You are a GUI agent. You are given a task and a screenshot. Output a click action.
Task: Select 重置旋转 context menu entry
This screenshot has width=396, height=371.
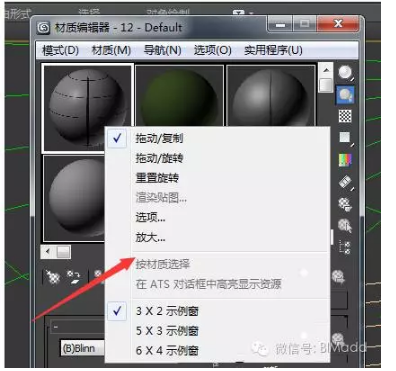pyautogui.click(x=157, y=177)
